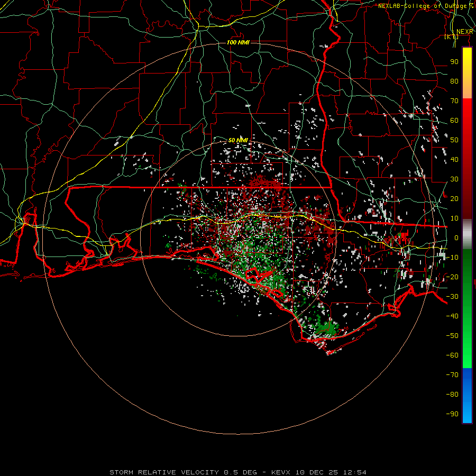Select the 10 value on the velocity scale
The image size is (476, 476).
[454, 218]
